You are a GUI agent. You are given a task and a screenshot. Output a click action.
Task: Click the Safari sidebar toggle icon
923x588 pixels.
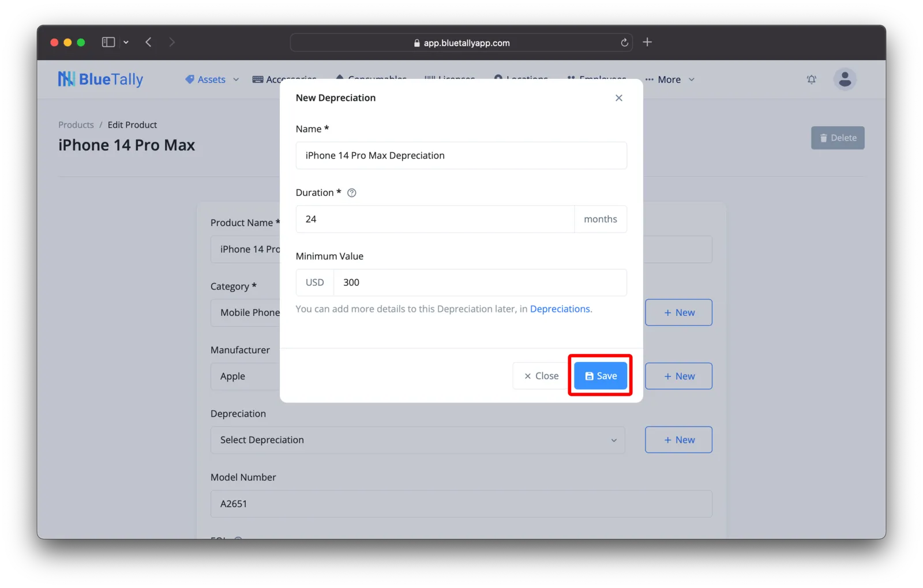click(x=108, y=42)
